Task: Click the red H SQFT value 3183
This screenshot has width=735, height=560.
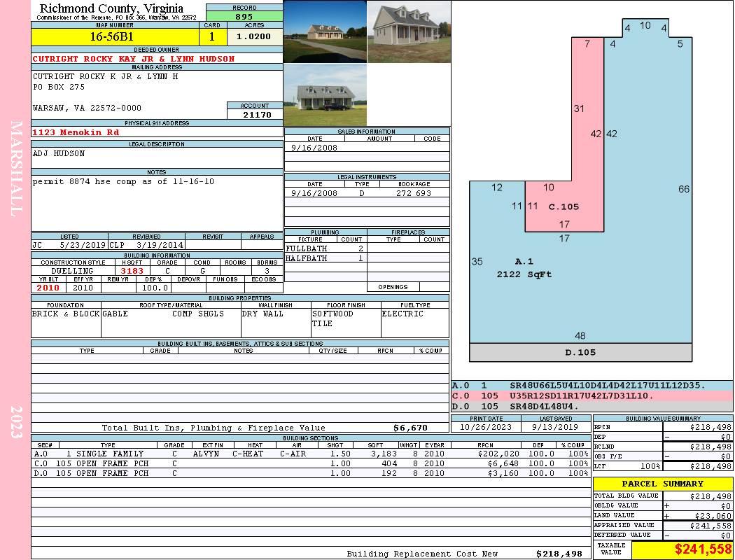Action: [132, 271]
